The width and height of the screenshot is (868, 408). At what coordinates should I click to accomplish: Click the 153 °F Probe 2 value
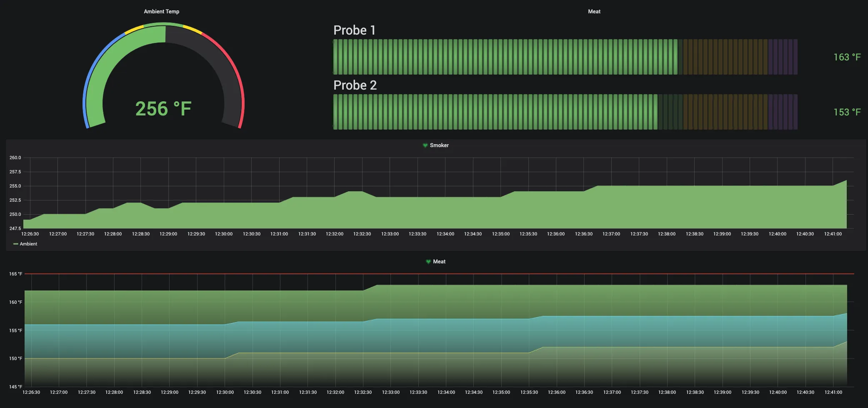click(847, 112)
